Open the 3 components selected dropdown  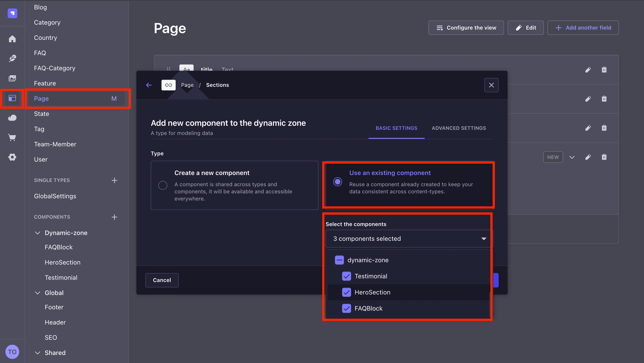pyautogui.click(x=409, y=239)
